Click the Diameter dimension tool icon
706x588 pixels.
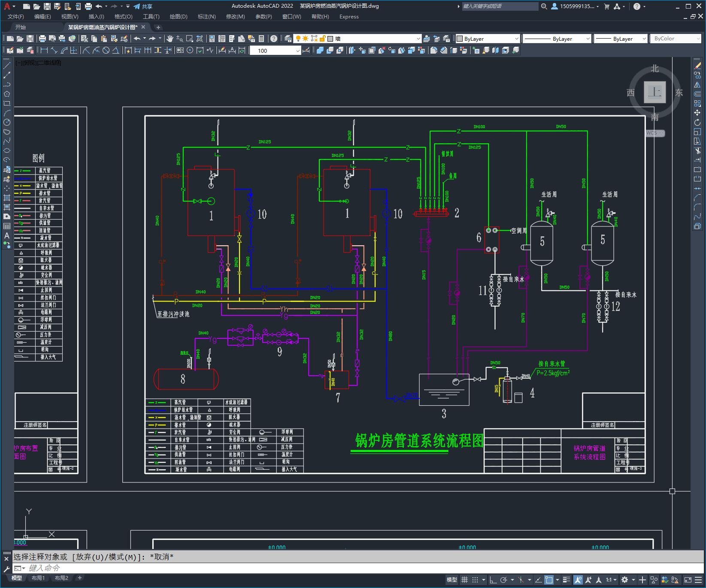click(106, 51)
